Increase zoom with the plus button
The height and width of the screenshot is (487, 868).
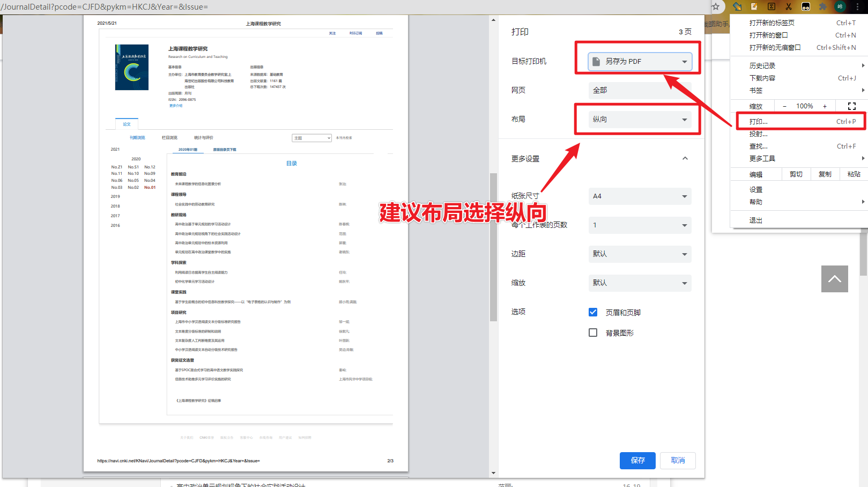(x=825, y=106)
